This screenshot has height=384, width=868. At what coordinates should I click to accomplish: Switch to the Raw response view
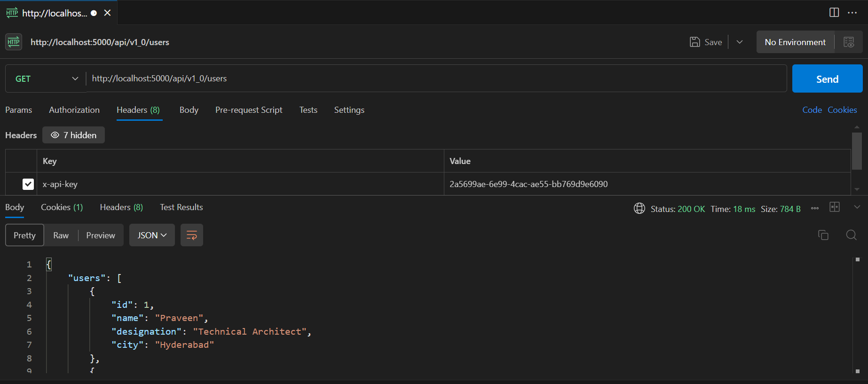pyautogui.click(x=61, y=235)
